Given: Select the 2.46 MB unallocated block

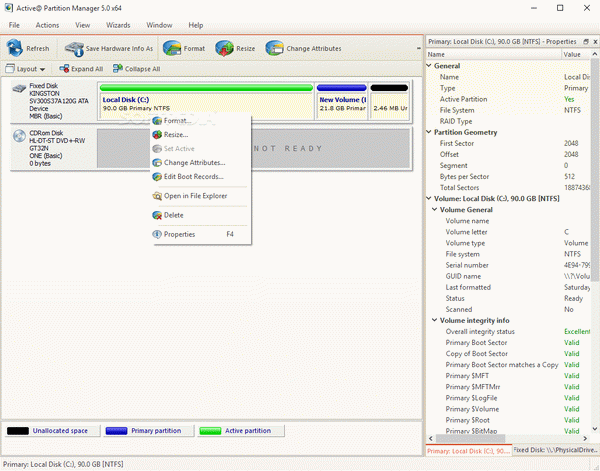Looking at the screenshot, I should [390, 101].
